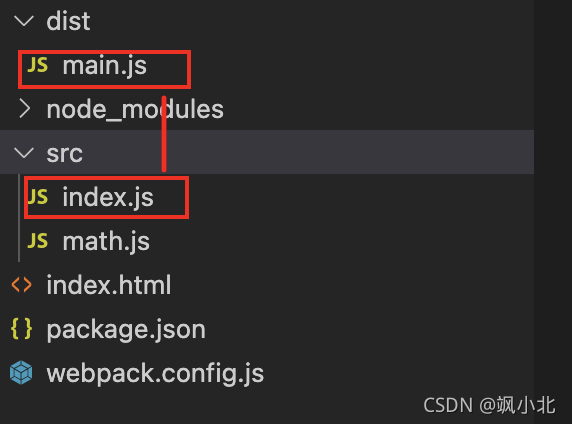Collapse the src folder chevron
Viewport: 572px width, 424px height.
[x=24, y=153]
